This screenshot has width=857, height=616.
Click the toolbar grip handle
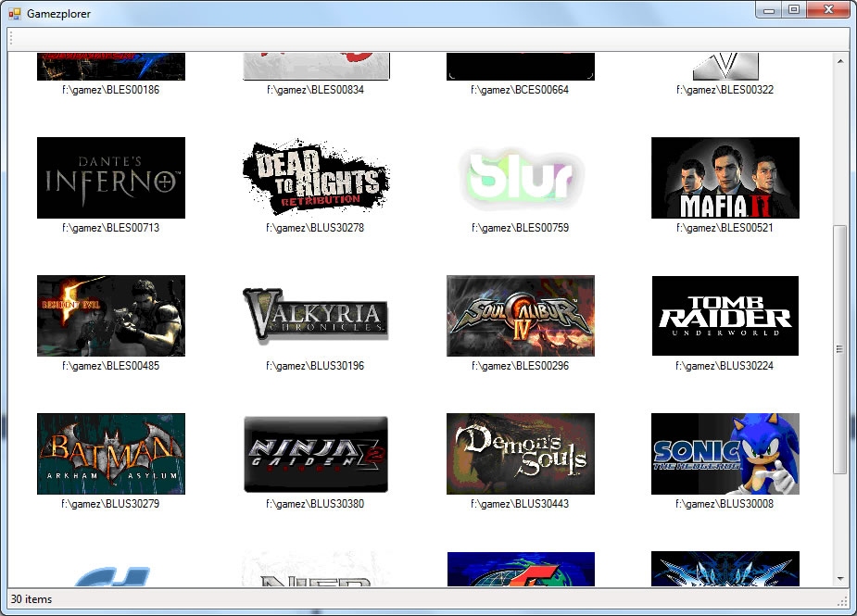point(11,38)
